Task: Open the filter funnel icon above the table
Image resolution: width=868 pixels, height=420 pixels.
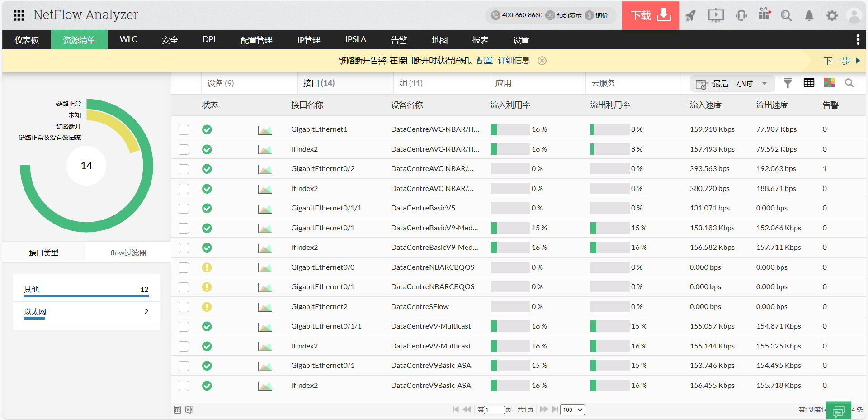Action: pos(788,83)
